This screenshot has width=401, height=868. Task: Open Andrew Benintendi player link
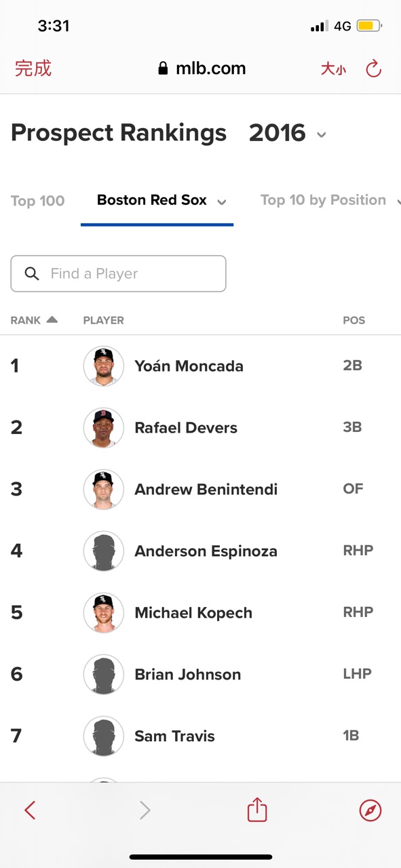tap(206, 490)
